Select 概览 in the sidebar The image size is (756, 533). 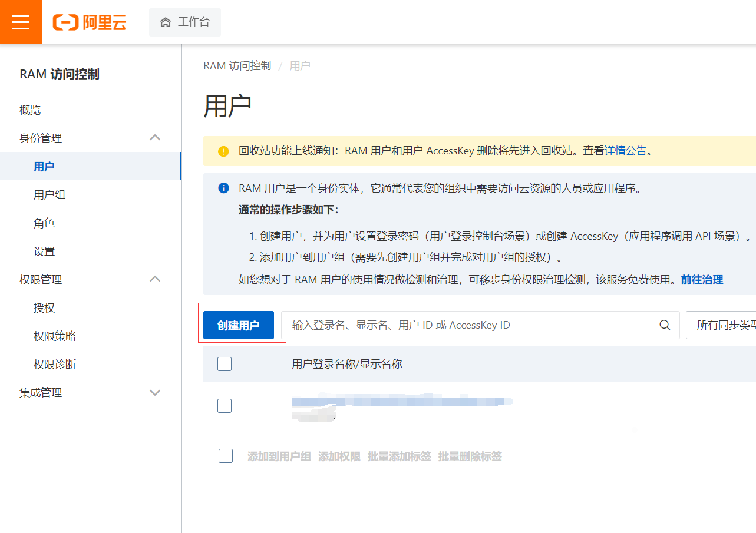(x=30, y=110)
